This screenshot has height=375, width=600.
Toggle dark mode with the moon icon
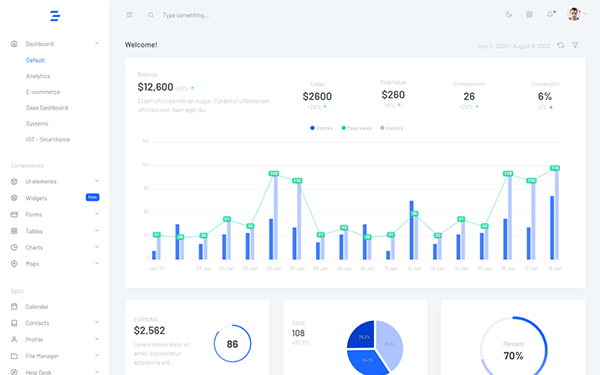point(509,15)
